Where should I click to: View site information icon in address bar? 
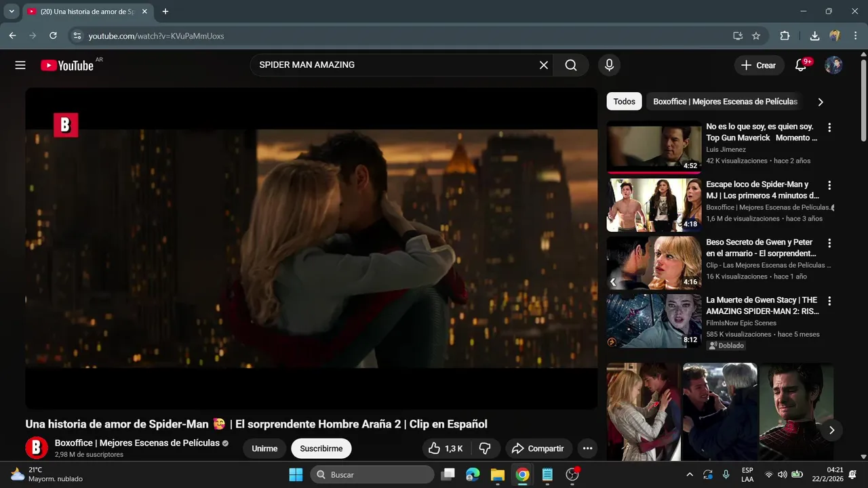(x=77, y=36)
